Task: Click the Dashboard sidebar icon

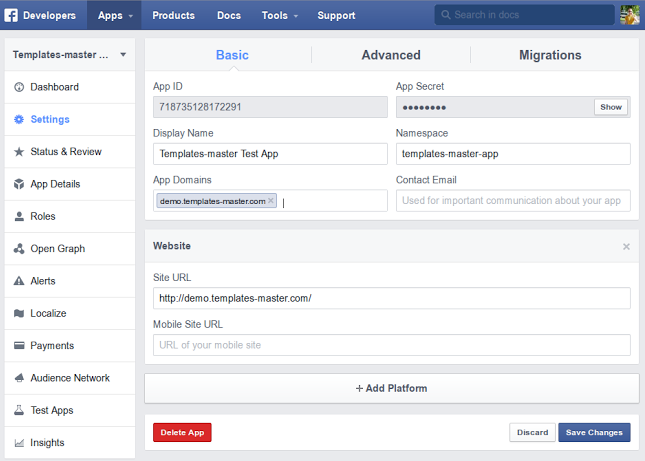Action: point(20,87)
